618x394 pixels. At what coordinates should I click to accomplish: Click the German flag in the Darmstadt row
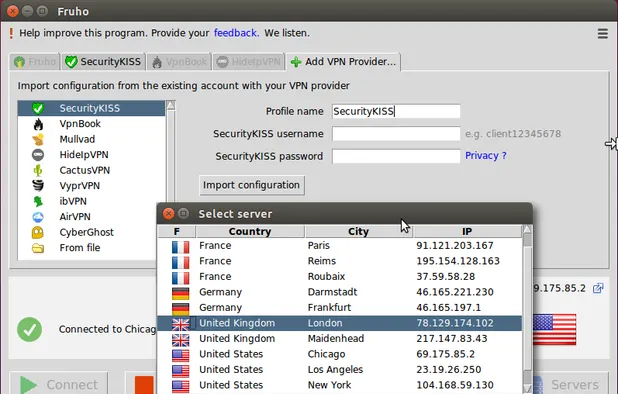pyautogui.click(x=181, y=294)
